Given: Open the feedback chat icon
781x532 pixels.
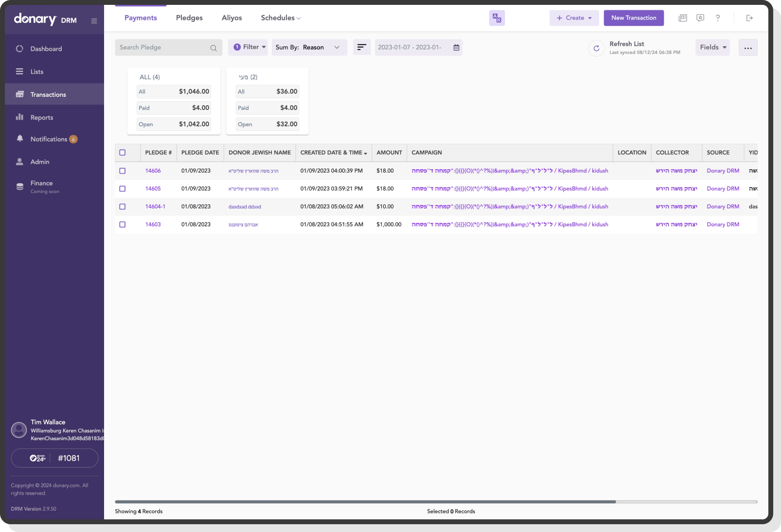Looking at the screenshot, I should (700, 18).
